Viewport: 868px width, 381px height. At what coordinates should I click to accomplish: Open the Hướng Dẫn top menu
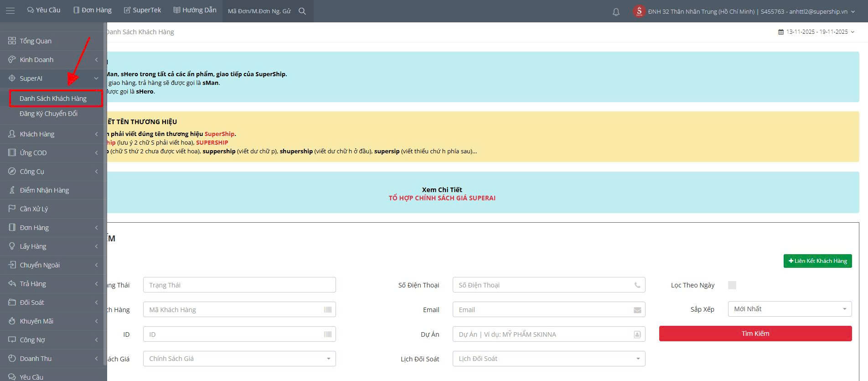(195, 10)
